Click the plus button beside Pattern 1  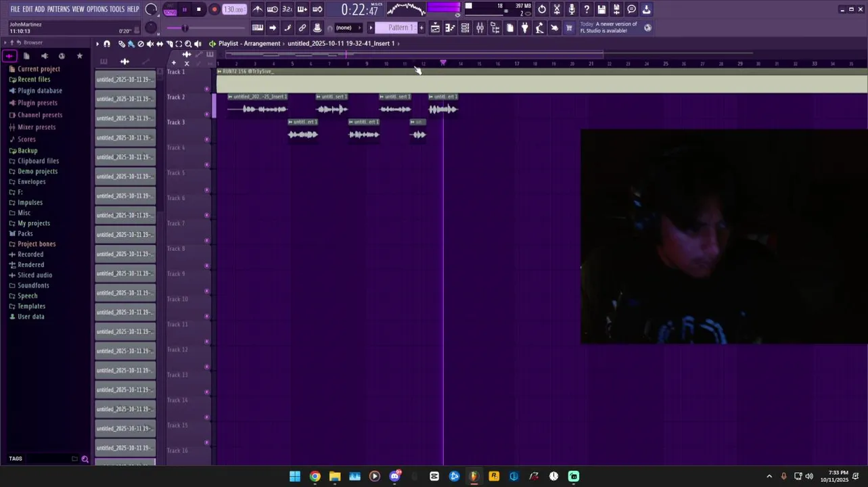421,28
